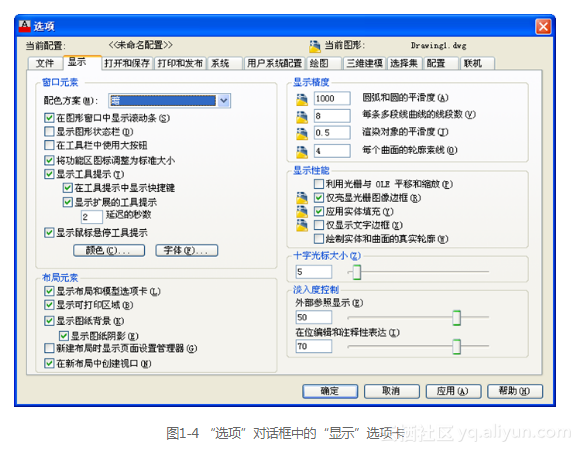Open the 用户系统配置 tab
The width and height of the screenshot is (582, 453).
point(274,63)
